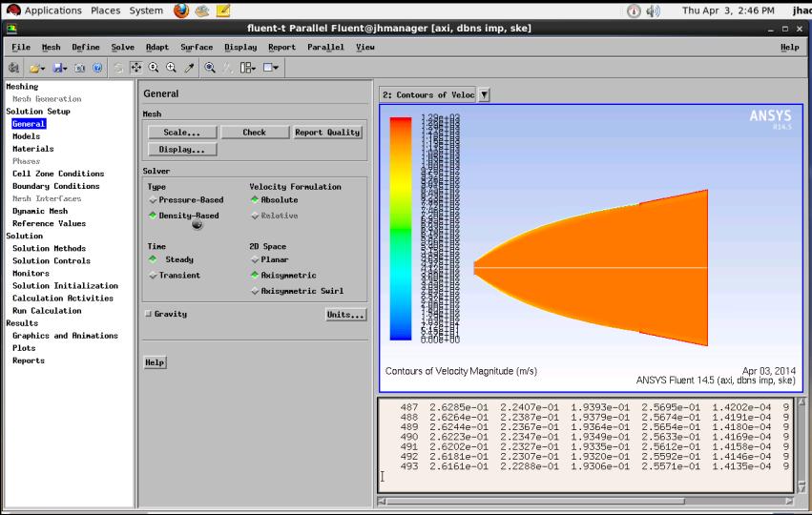Click the fit to window magnifier icon

[210, 68]
